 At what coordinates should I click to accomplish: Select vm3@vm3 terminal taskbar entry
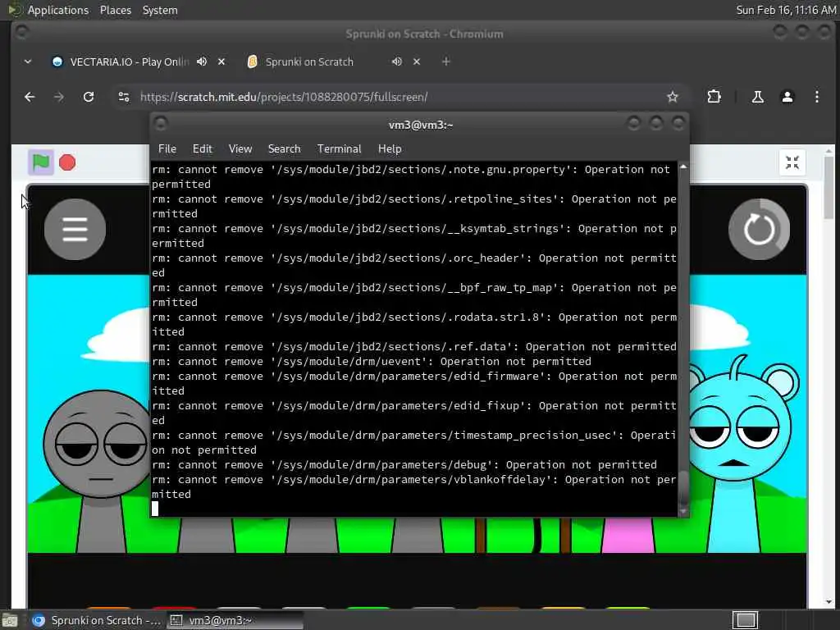235,620
